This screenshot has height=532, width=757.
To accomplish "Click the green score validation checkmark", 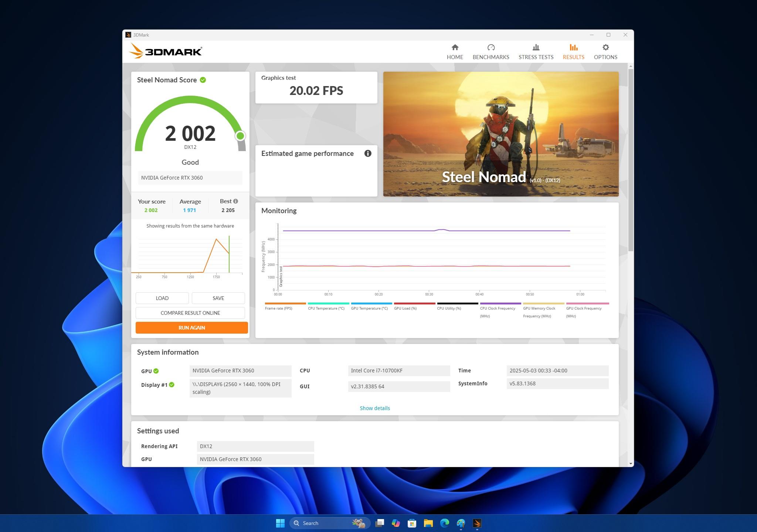I will tap(203, 80).
